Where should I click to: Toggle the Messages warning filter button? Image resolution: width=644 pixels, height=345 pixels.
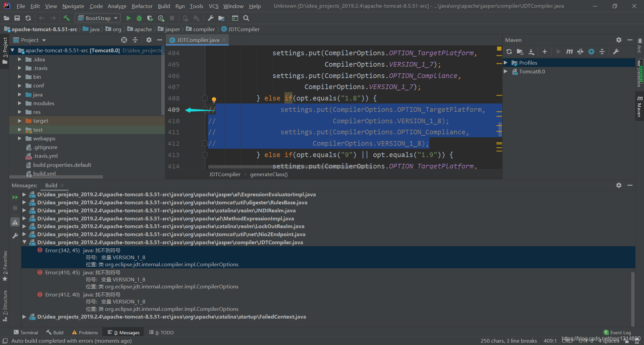pos(15,222)
